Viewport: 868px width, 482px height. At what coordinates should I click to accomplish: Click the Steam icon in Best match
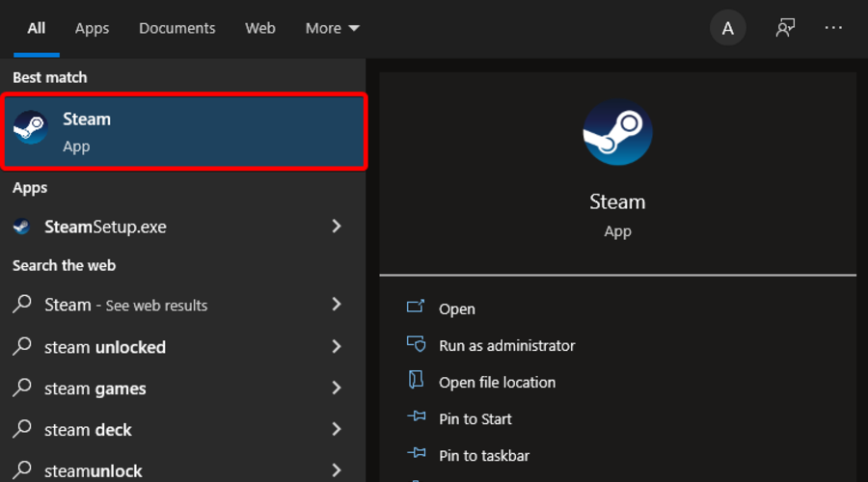pyautogui.click(x=31, y=128)
